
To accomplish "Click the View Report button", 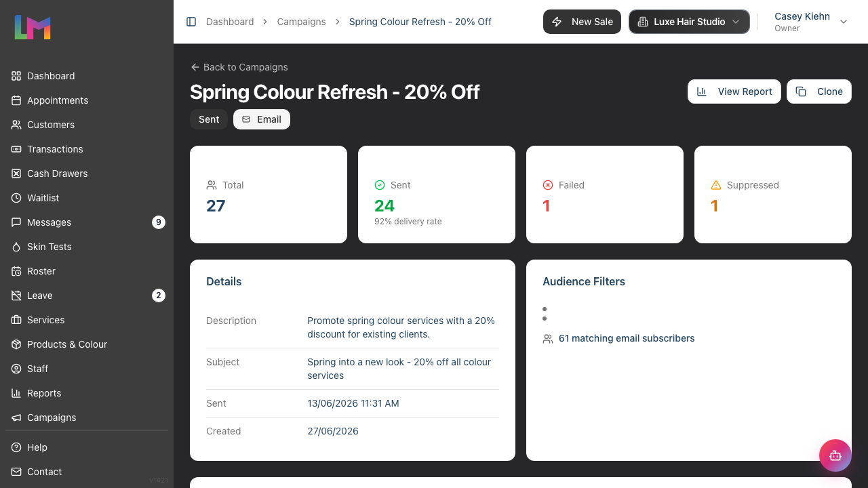I will point(734,91).
